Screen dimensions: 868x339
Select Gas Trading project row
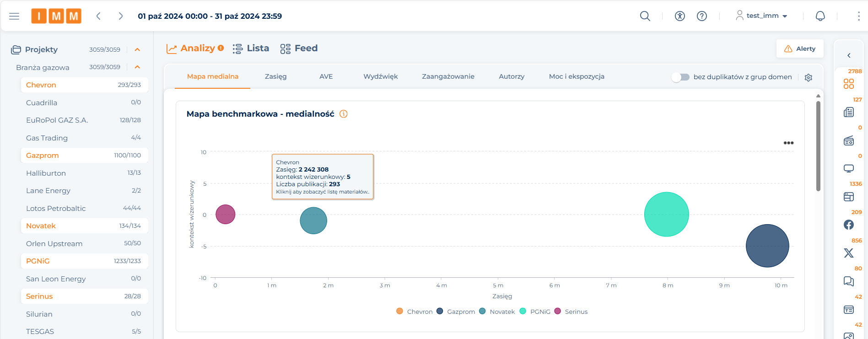click(84, 138)
